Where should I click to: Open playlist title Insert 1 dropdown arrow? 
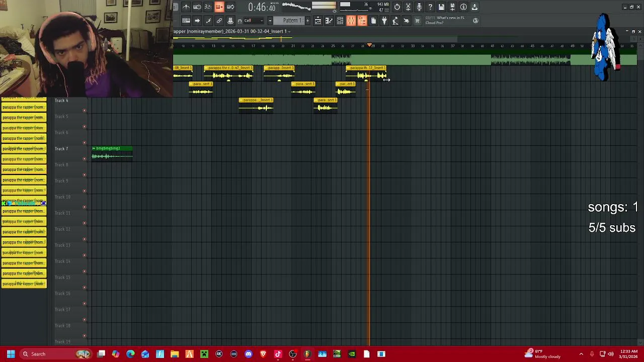tap(290, 31)
